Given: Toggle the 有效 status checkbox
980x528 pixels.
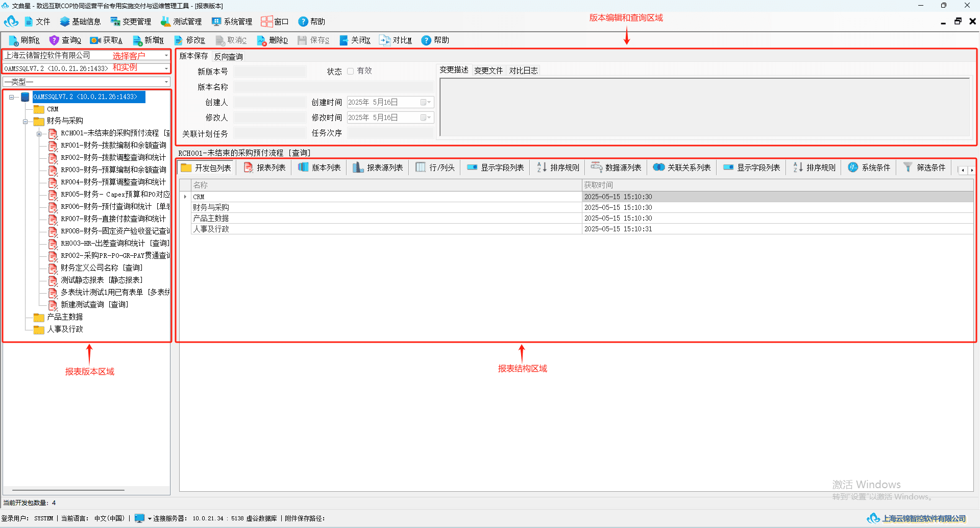Looking at the screenshot, I should [350, 71].
